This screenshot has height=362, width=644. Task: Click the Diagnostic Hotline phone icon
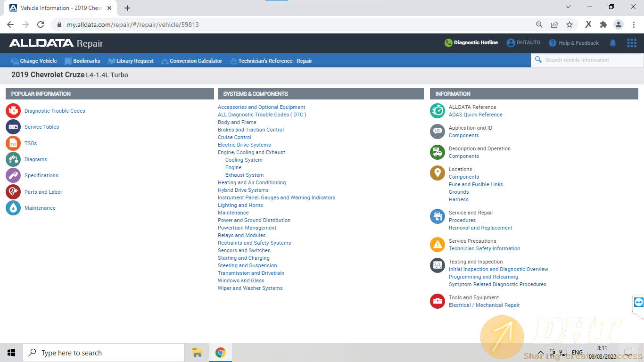(x=448, y=43)
